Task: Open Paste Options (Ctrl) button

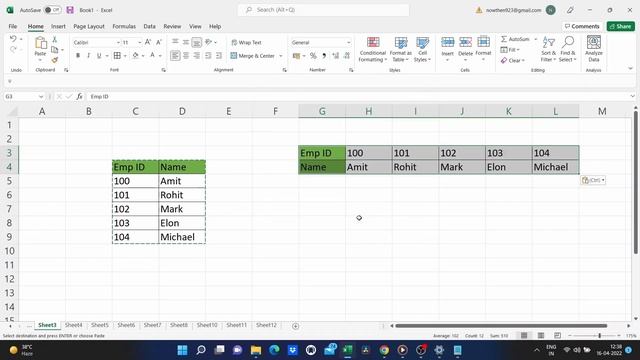Action: click(x=593, y=180)
